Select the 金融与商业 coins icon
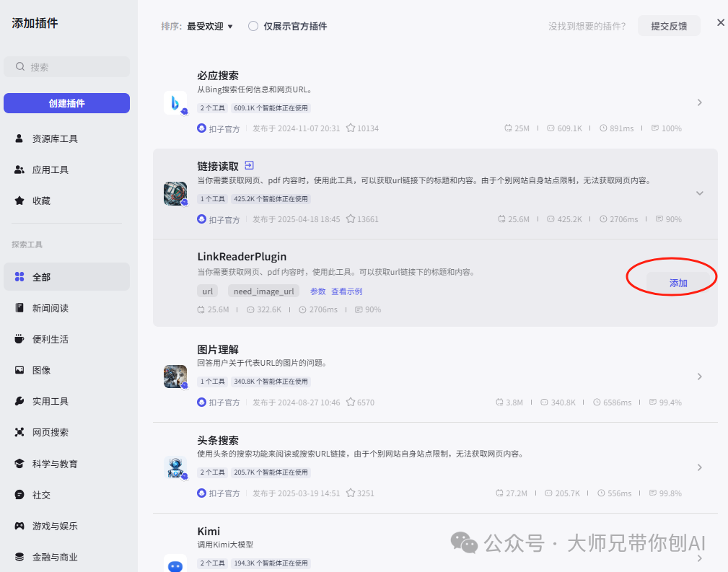Image resolution: width=728 pixels, height=572 pixels. pos(19,557)
